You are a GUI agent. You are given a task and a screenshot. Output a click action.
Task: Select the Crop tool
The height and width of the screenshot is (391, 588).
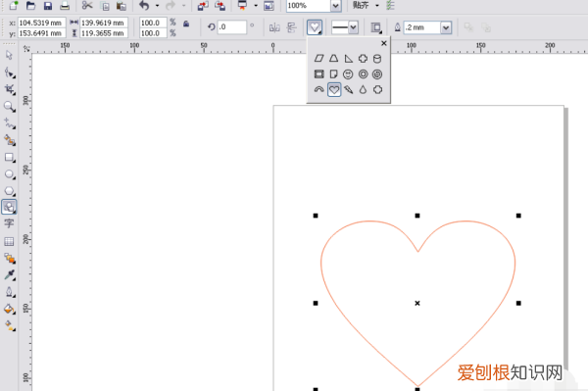click(10, 89)
